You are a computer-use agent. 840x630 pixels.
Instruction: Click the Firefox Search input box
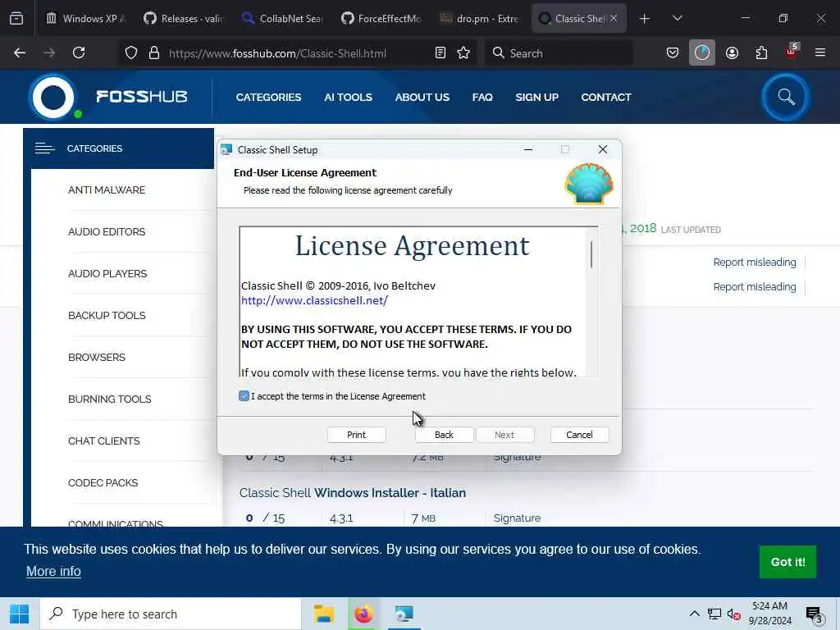click(x=559, y=52)
